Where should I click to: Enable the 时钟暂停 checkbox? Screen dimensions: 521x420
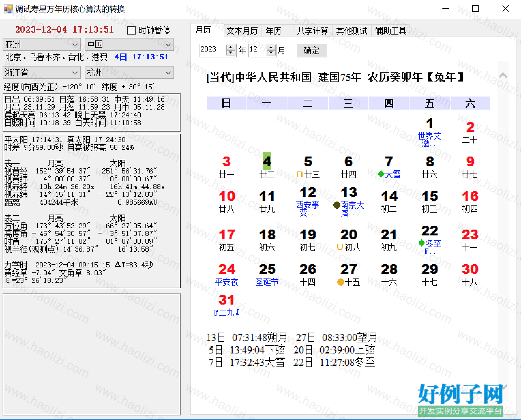tap(131, 30)
